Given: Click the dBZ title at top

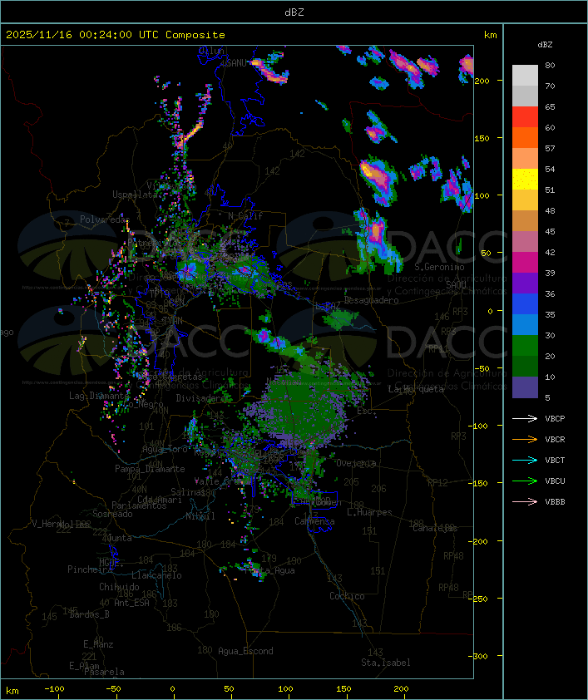Looking at the screenshot, I should 294,12.
